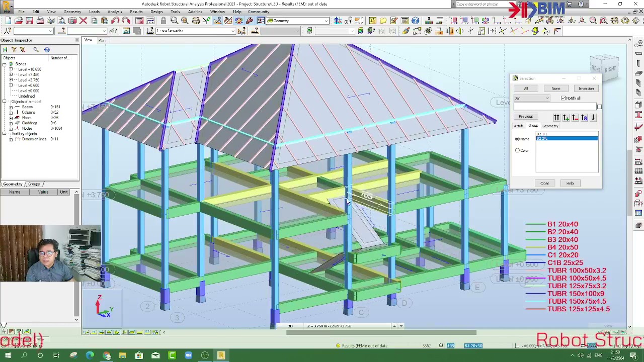Click the filter funnel icon in Object Inspector
Screen dimensions: 644x362
pyautogui.click(x=14, y=49)
